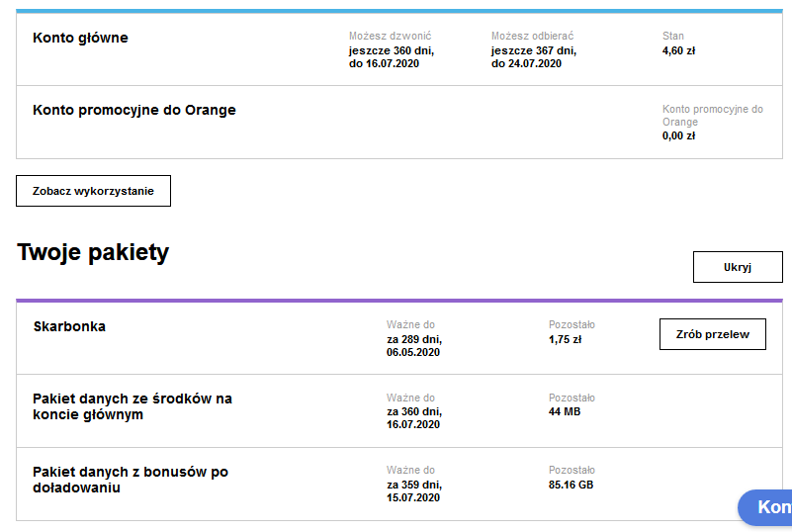Screen dimensions: 792x532
Task: Click the 44 MB remaining data value
Action: [565, 411]
